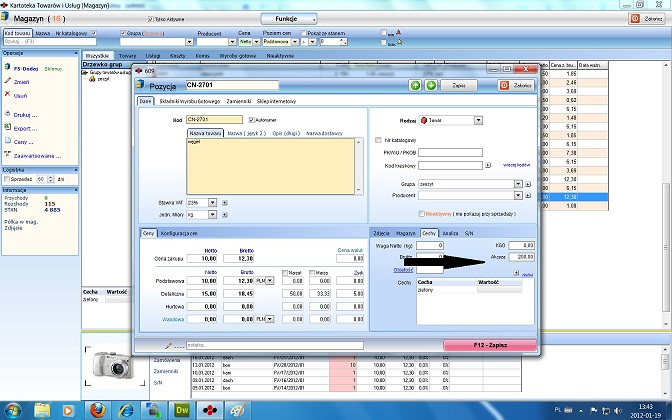Image resolution: width=672 pixels, height=420 pixels.
Task: Click the Nazwa towaru text area scrollbar
Action: 359,166
